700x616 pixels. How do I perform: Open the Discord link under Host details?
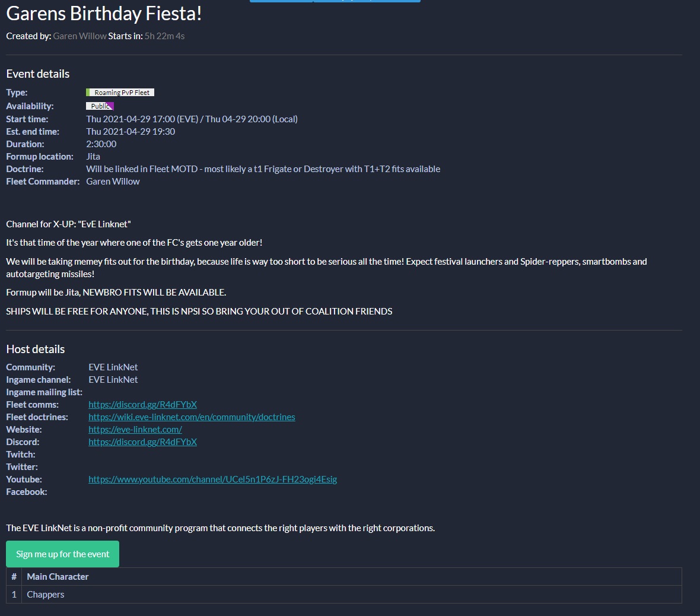[142, 442]
